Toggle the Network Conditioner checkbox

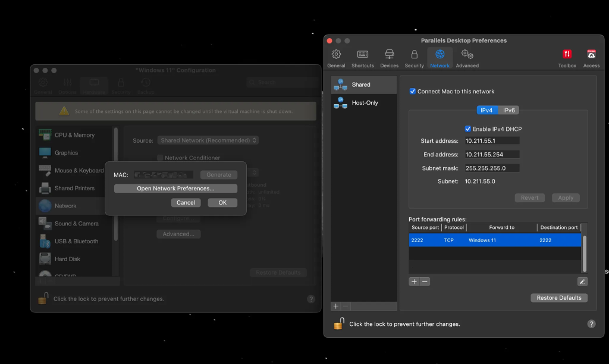pyautogui.click(x=159, y=158)
